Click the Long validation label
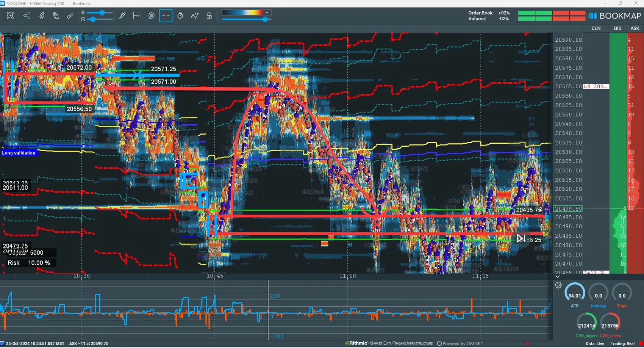Screen dimensions: 644x348 (19, 153)
